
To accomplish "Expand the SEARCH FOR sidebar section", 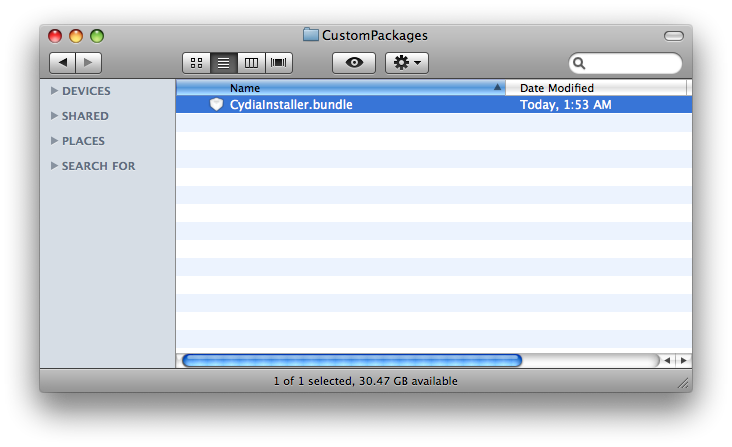I will (54, 166).
